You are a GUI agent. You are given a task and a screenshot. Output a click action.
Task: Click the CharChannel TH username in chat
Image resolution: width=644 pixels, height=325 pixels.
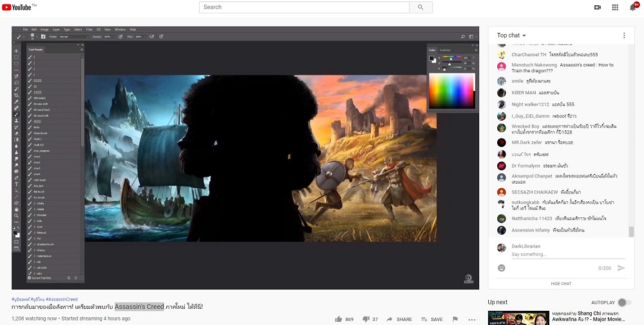pos(529,55)
